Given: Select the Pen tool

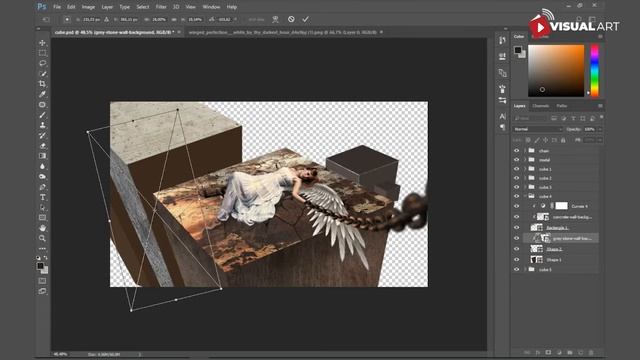Looking at the screenshot, I should 42,187.
